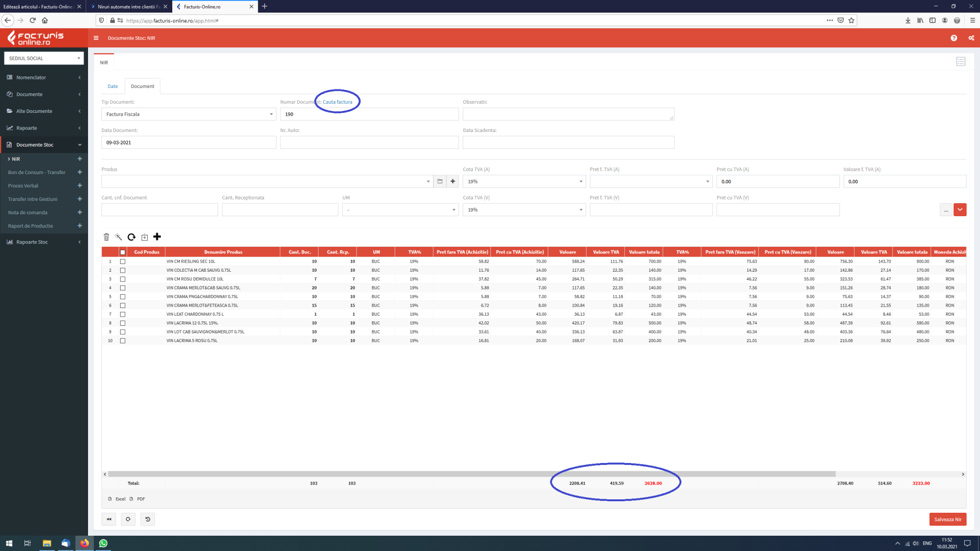Open the Windows Start menu
The width and height of the screenshot is (980, 551).
(9, 543)
